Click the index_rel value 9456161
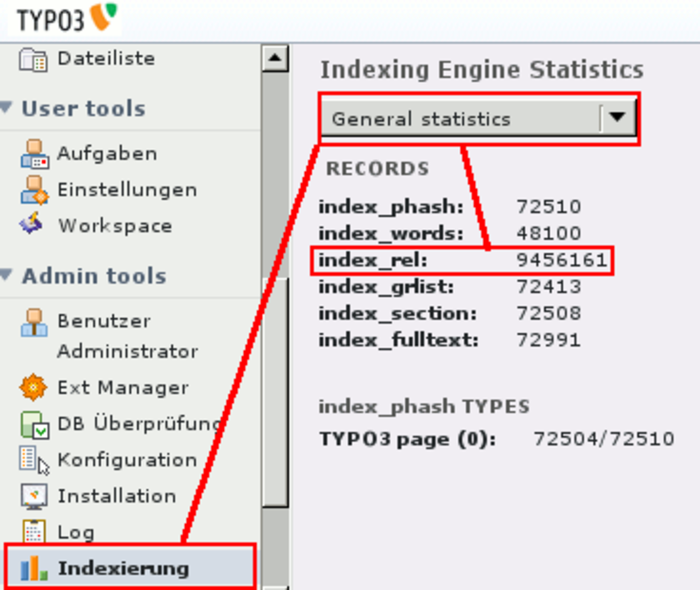Screen dimensions: 700x590 click(x=562, y=260)
